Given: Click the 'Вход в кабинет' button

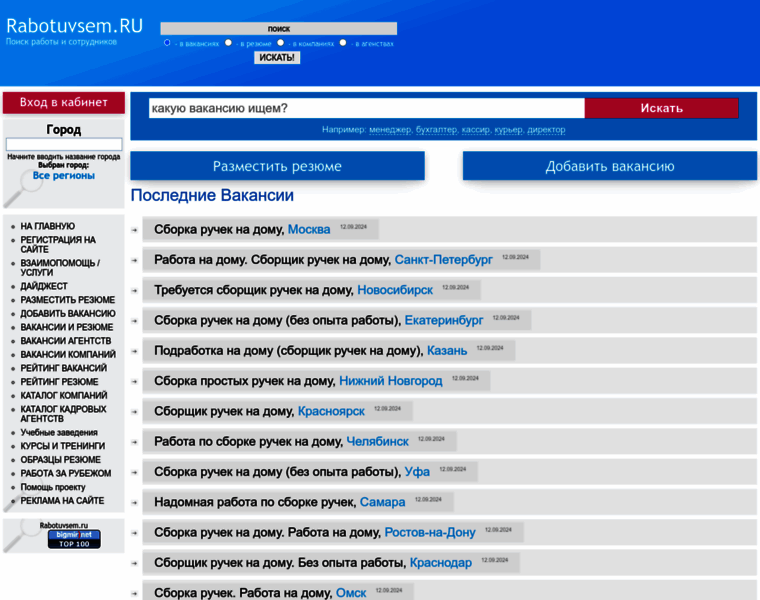Looking at the screenshot, I should (63, 102).
